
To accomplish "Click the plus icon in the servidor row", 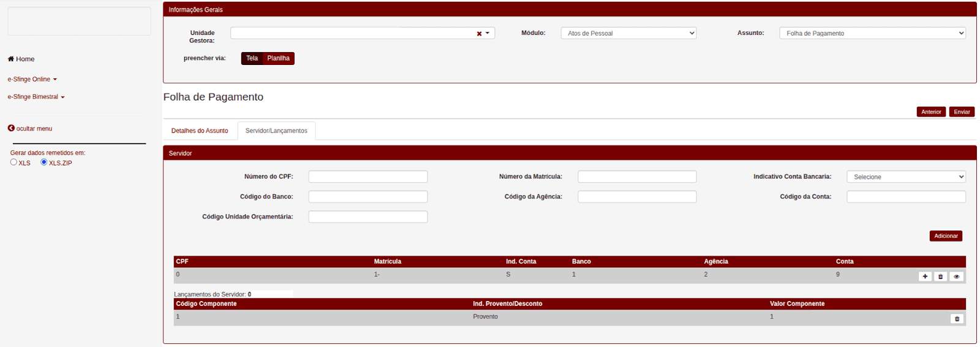I will click(x=925, y=276).
